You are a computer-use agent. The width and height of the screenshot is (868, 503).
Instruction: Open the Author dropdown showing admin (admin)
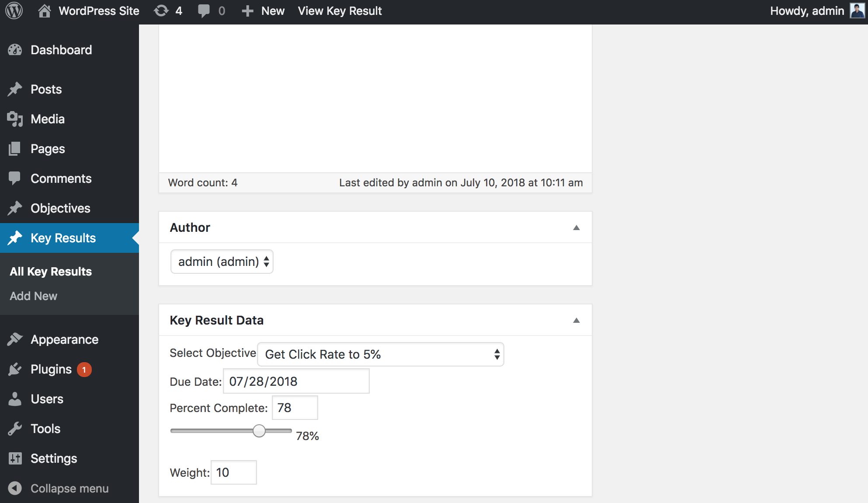222,262
